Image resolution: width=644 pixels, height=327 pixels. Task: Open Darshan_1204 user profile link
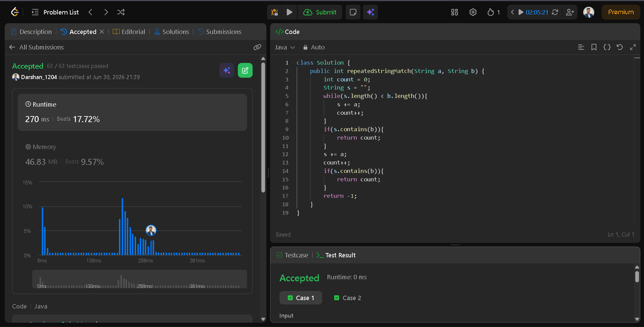(39, 77)
